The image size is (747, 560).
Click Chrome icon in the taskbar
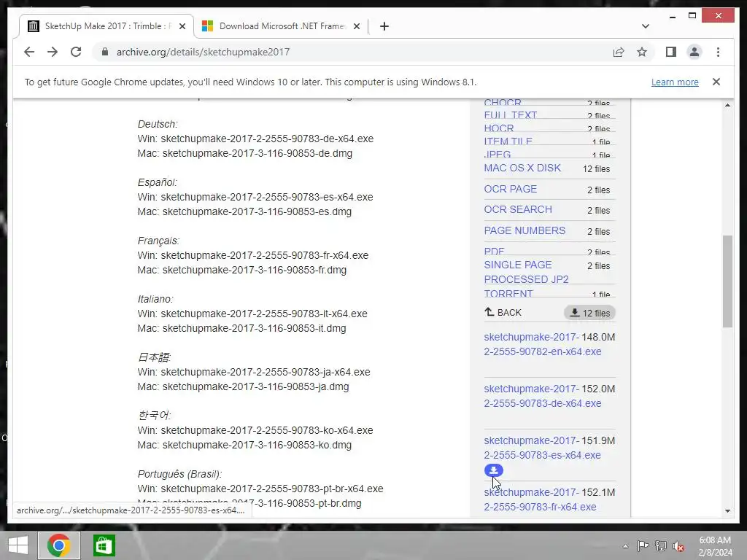(x=59, y=545)
